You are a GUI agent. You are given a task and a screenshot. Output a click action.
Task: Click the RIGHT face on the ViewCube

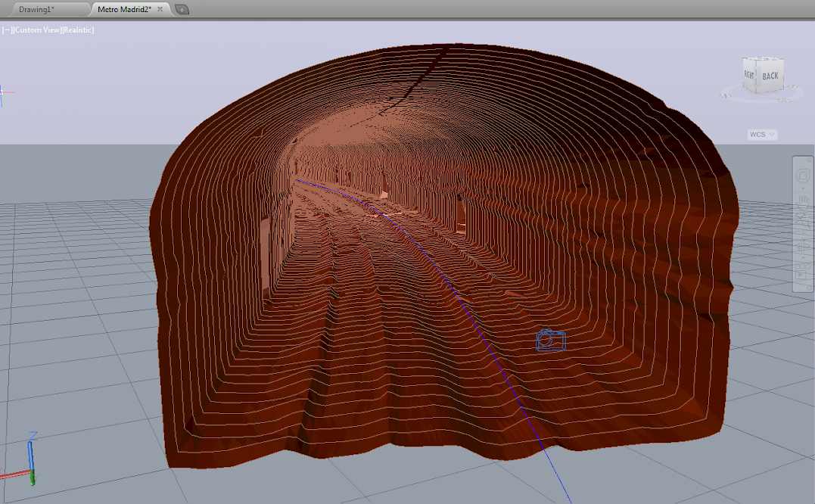click(748, 76)
